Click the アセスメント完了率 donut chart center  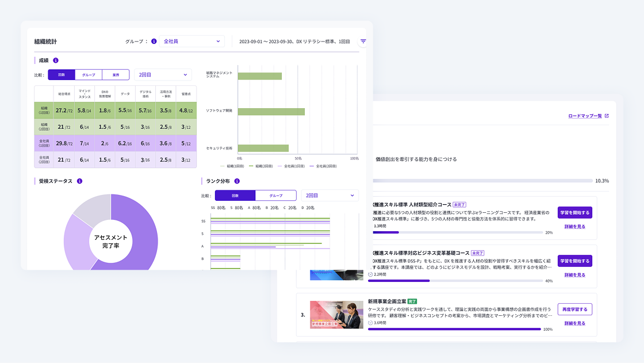pyautogui.click(x=111, y=241)
